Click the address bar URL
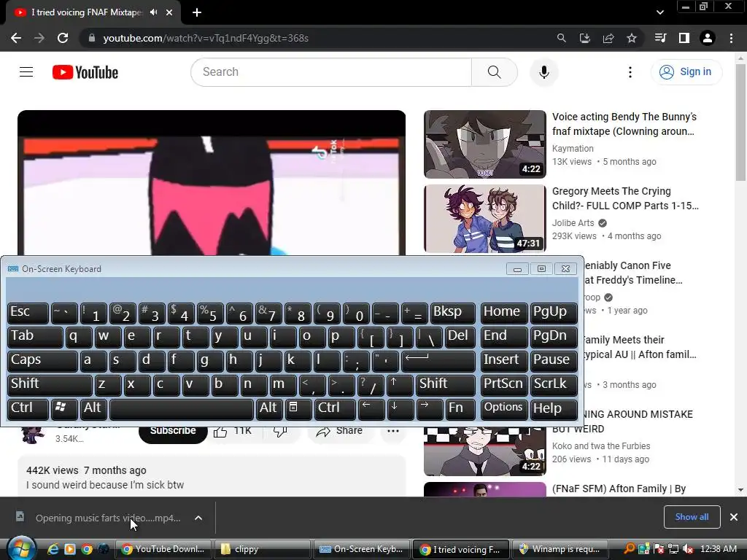The height and width of the screenshot is (560, 747). (206, 38)
